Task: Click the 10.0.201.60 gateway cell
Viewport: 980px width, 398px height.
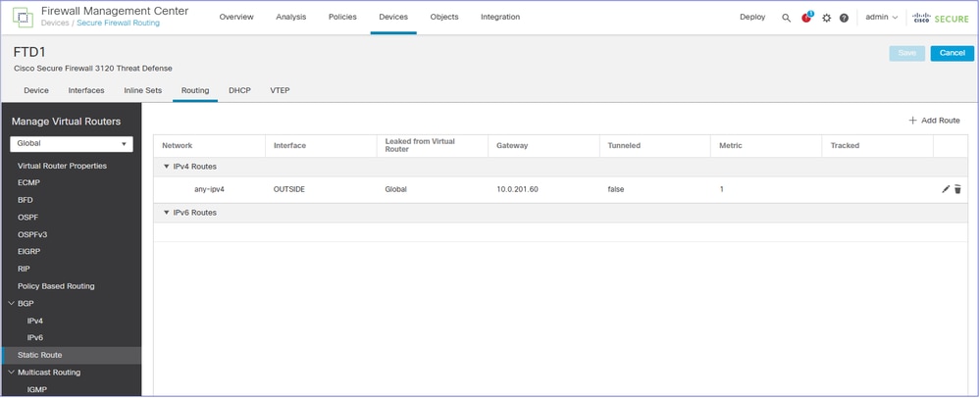Action: click(x=518, y=189)
